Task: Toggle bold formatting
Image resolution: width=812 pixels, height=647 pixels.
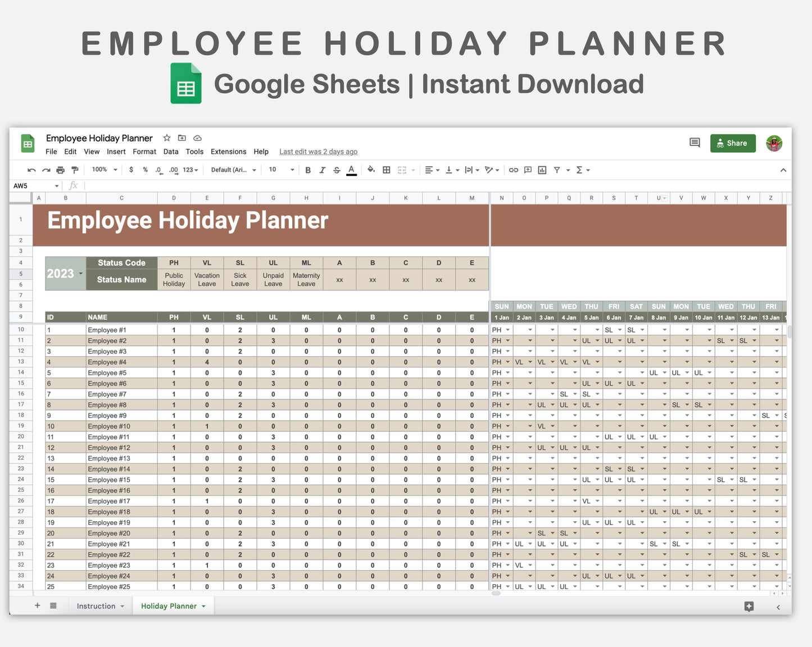Action: click(x=308, y=170)
